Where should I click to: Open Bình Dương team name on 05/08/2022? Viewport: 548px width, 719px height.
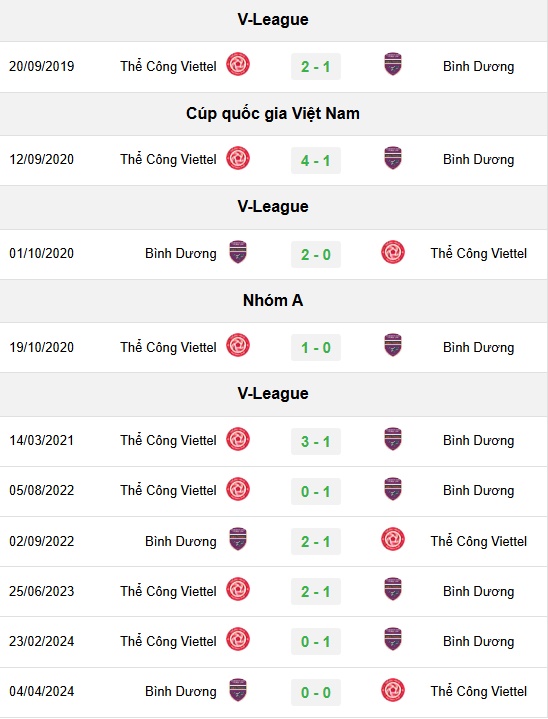point(478,491)
